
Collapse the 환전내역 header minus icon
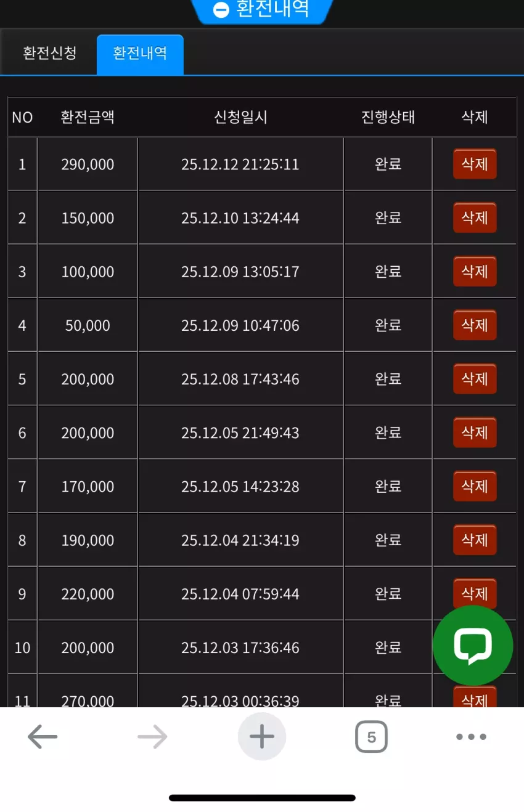(x=221, y=10)
